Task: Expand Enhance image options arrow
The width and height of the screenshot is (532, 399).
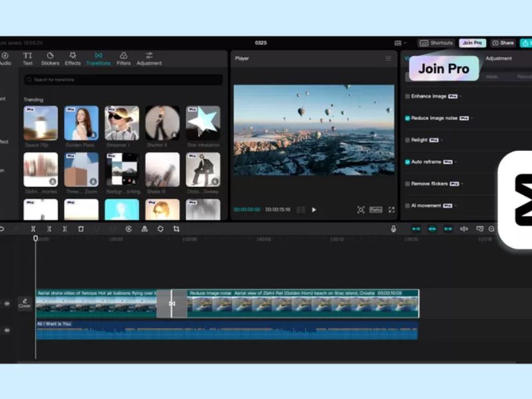Action: pyautogui.click(x=461, y=96)
